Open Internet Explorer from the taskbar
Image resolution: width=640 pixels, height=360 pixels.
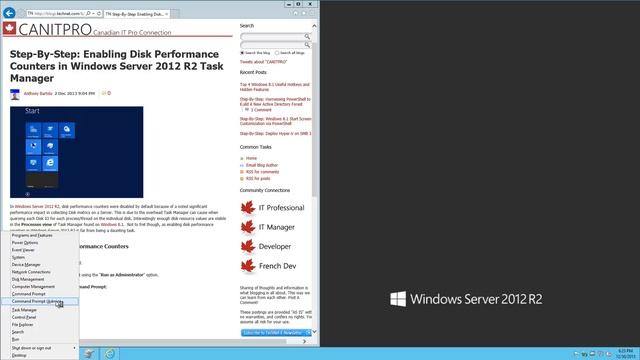(109, 353)
